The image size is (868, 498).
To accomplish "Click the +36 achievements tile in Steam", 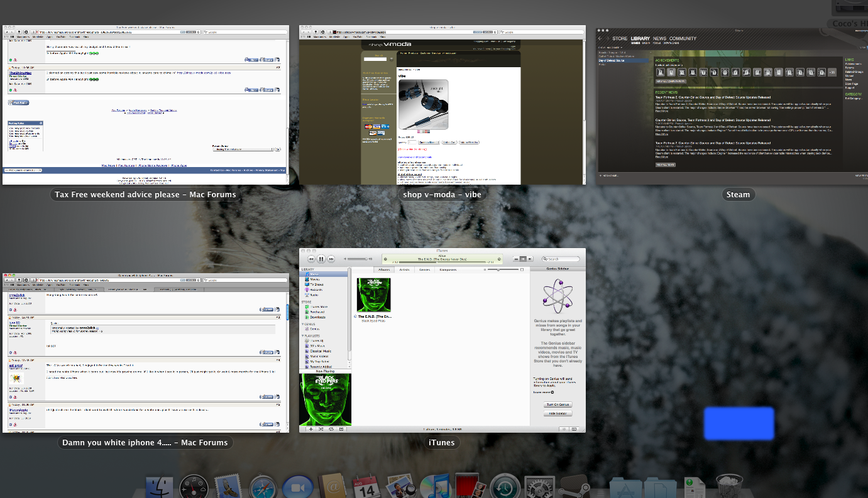I will coord(832,72).
